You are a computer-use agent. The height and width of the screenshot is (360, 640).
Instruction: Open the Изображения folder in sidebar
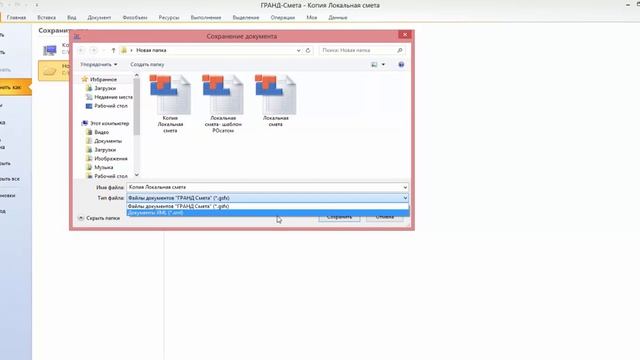point(107,158)
